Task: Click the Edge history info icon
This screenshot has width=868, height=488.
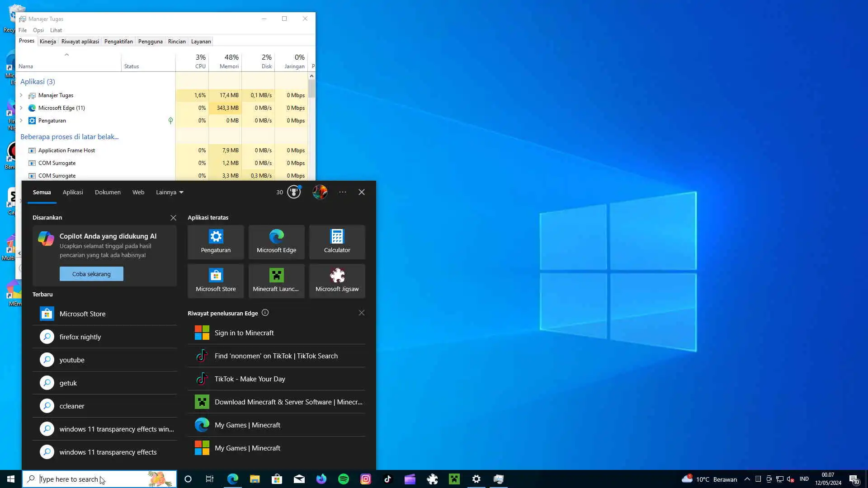Action: [265, 313]
